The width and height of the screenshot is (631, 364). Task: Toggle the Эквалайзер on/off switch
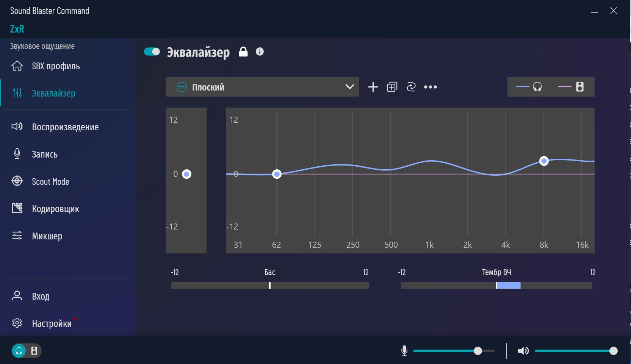[x=152, y=52]
